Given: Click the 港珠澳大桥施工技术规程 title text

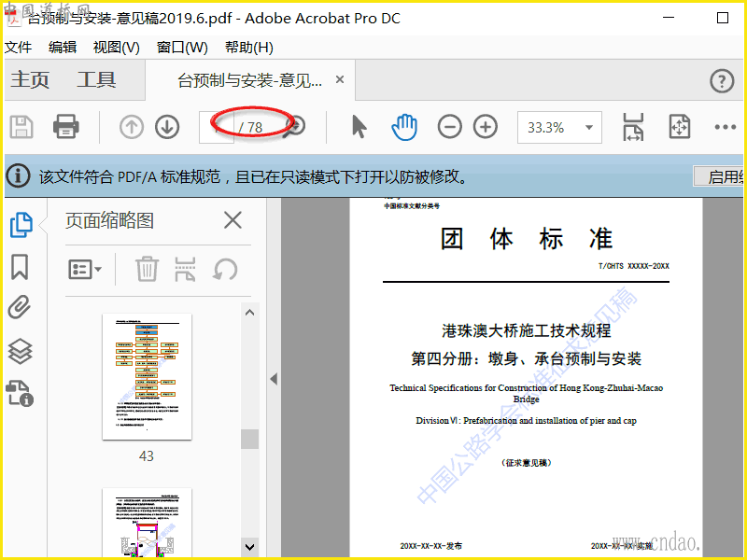Looking at the screenshot, I should pos(527,330).
